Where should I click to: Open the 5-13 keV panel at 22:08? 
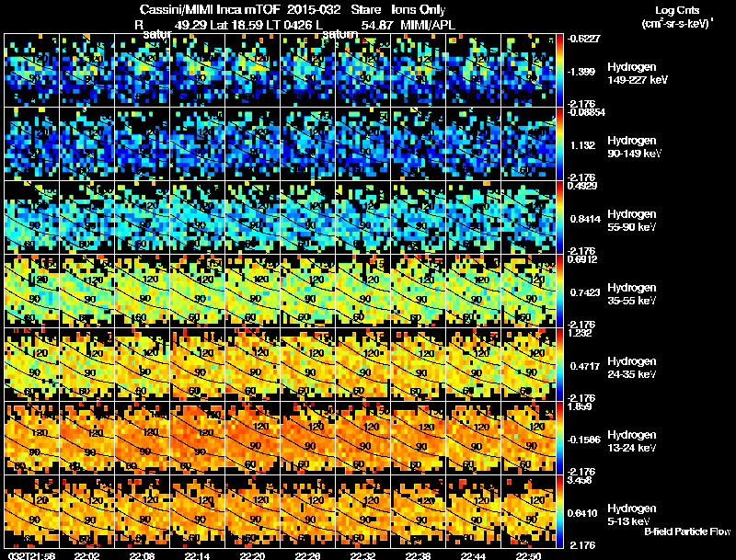(143, 512)
